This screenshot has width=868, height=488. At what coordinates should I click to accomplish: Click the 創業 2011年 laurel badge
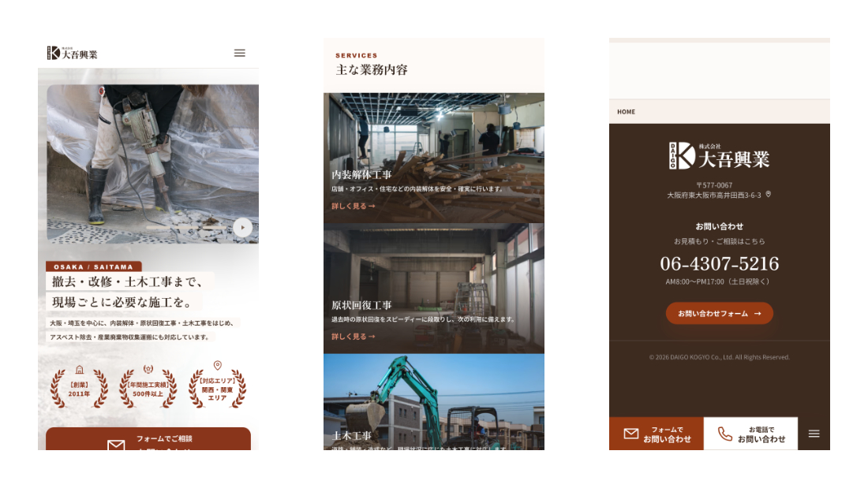[x=79, y=387]
